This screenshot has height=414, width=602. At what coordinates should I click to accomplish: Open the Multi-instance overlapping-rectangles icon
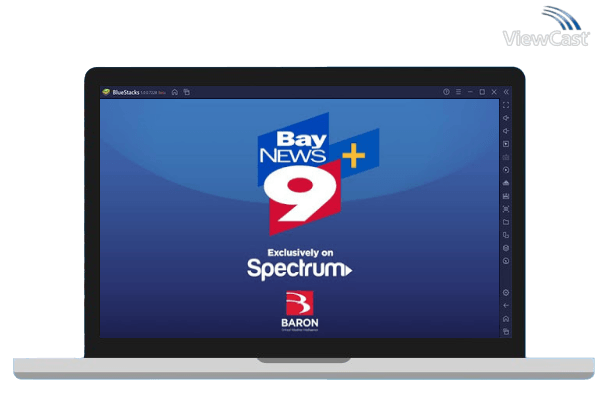tap(506, 235)
